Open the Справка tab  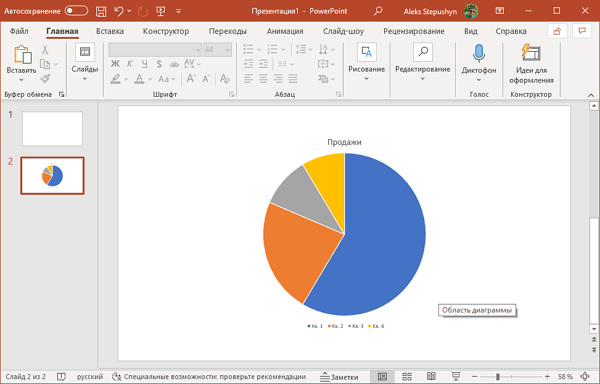tap(511, 31)
